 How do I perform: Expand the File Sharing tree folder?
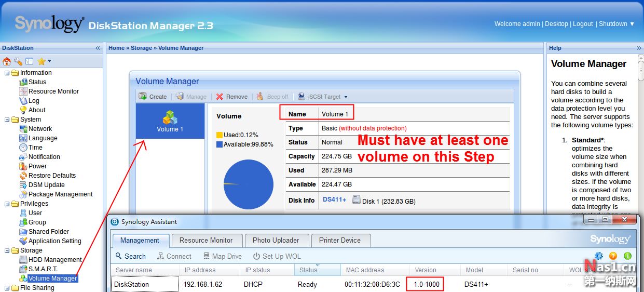[7, 288]
